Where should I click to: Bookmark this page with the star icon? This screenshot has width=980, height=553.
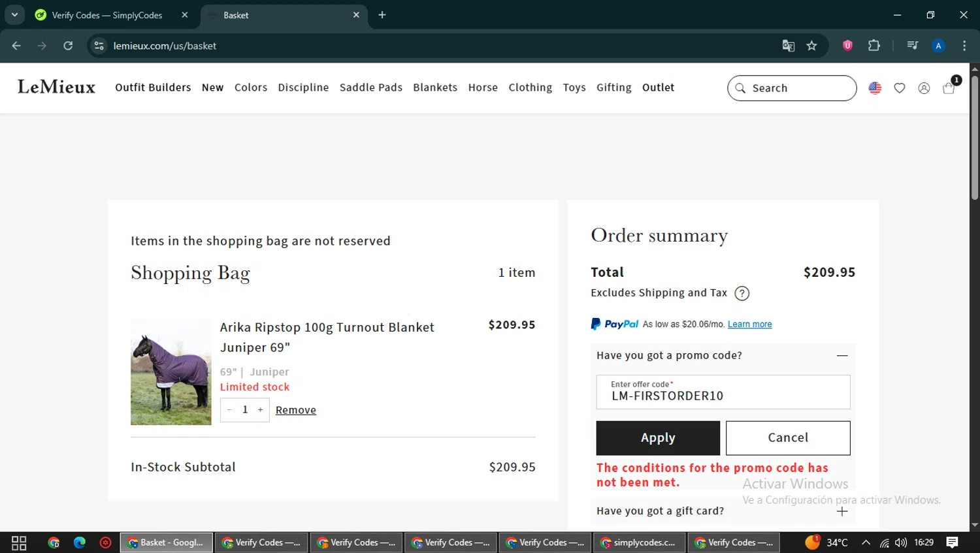tap(811, 46)
